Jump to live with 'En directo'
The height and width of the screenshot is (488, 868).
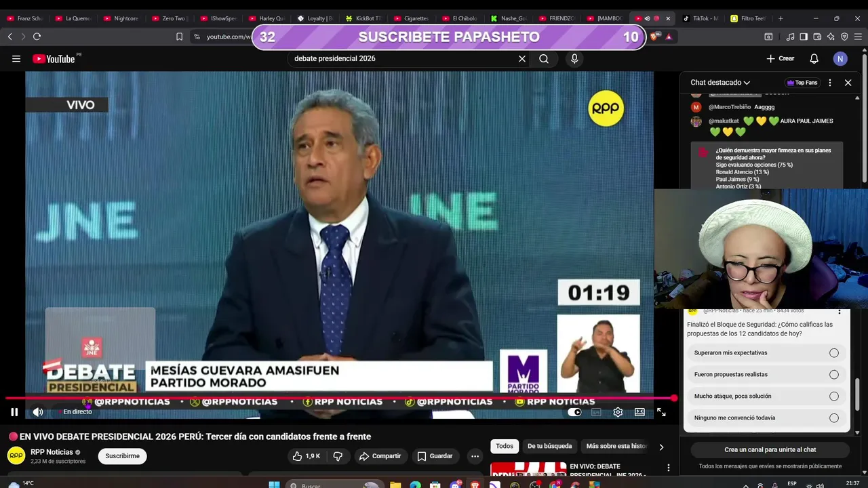75,411
